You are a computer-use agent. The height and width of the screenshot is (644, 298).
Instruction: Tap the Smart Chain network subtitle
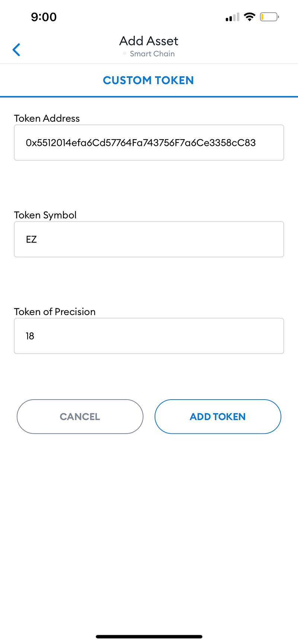(x=152, y=54)
